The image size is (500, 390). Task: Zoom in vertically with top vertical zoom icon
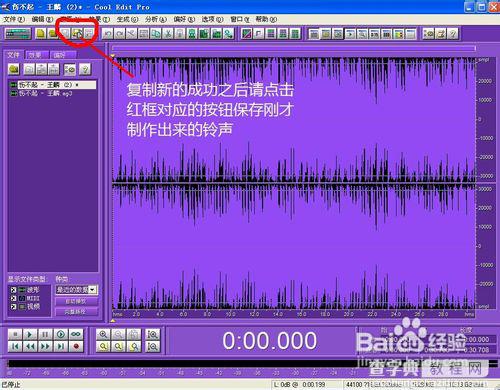153,334
